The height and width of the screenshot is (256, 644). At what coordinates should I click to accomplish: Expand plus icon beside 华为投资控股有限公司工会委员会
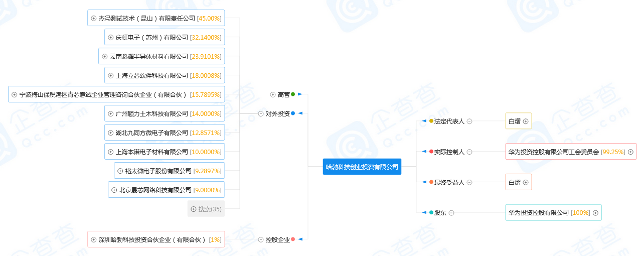click(631, 152)
